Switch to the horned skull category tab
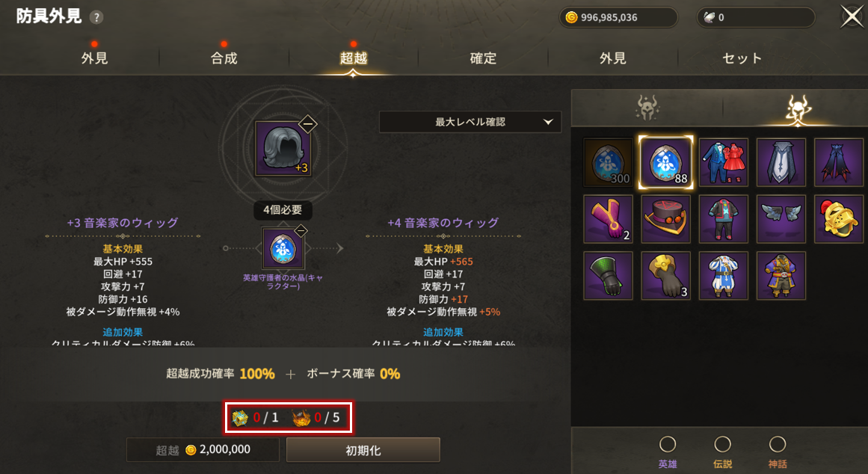This screenshot has width=868, height=474. pos(798,108)
